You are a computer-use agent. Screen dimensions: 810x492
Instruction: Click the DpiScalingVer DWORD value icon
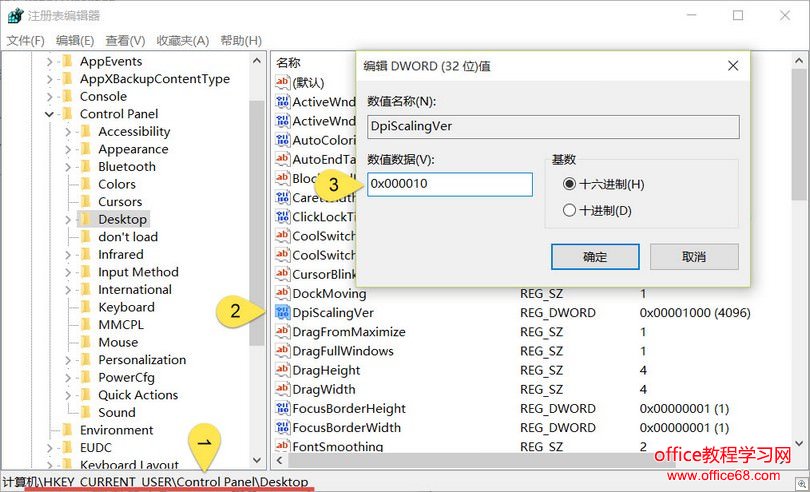[283, 313]
